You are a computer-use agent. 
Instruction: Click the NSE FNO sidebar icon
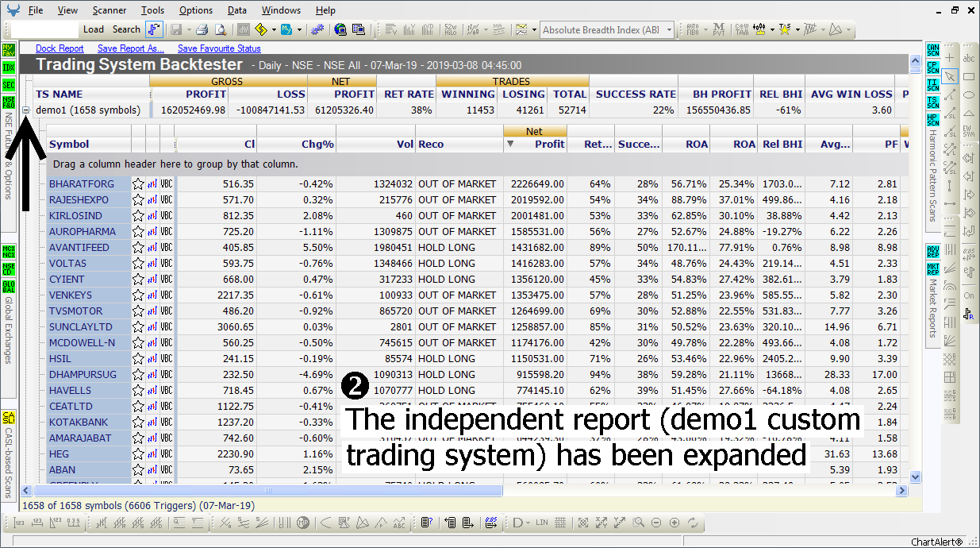click(x=9, y=102)
